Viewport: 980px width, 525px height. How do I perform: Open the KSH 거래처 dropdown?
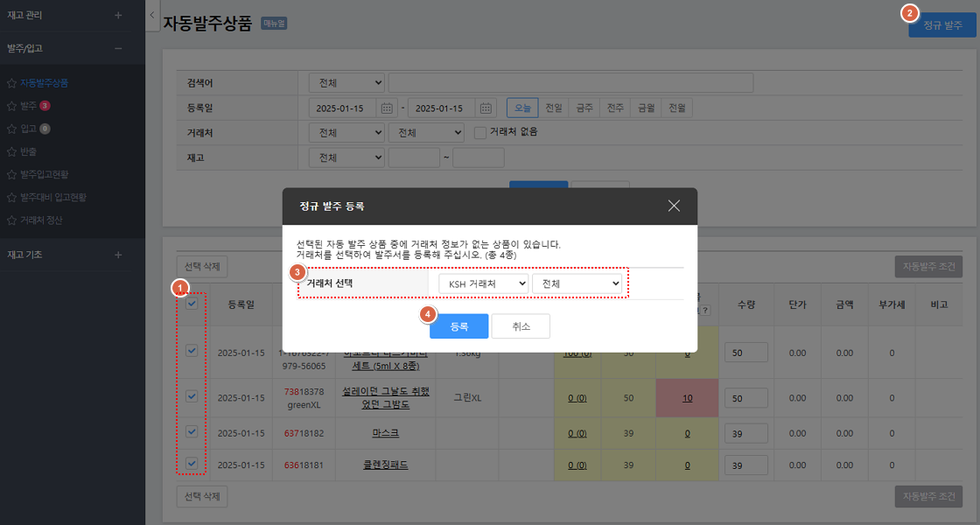483,283
